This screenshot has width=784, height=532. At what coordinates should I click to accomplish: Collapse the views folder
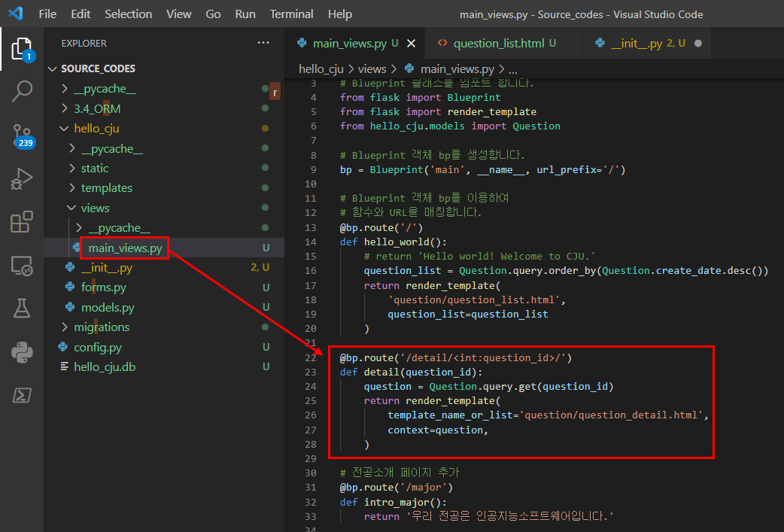71,208
